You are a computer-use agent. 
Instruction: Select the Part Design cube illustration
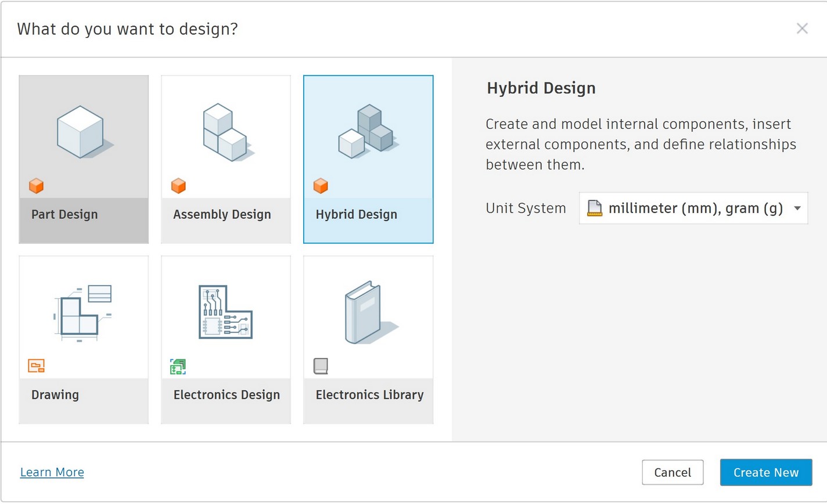point(81,132)
